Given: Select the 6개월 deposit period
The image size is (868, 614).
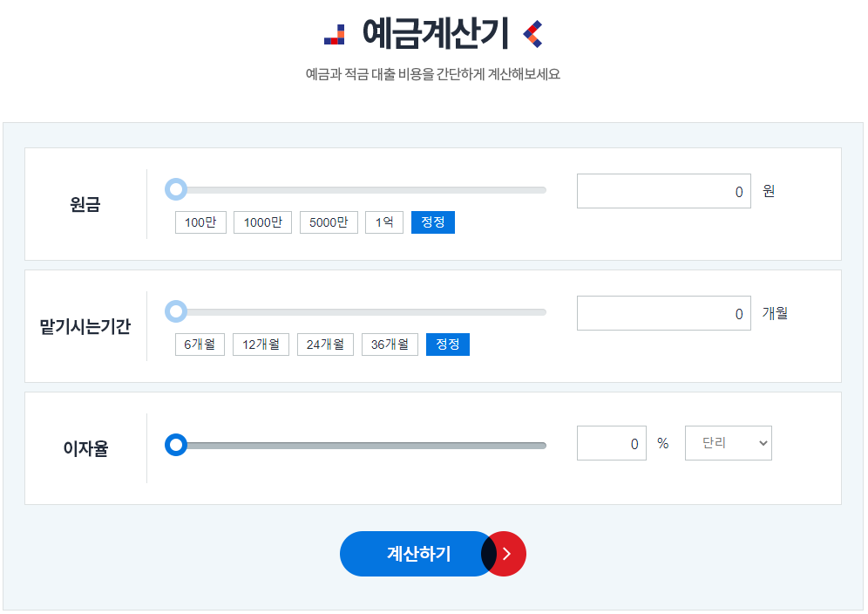Looking at the screenshot, I should 199,344.
